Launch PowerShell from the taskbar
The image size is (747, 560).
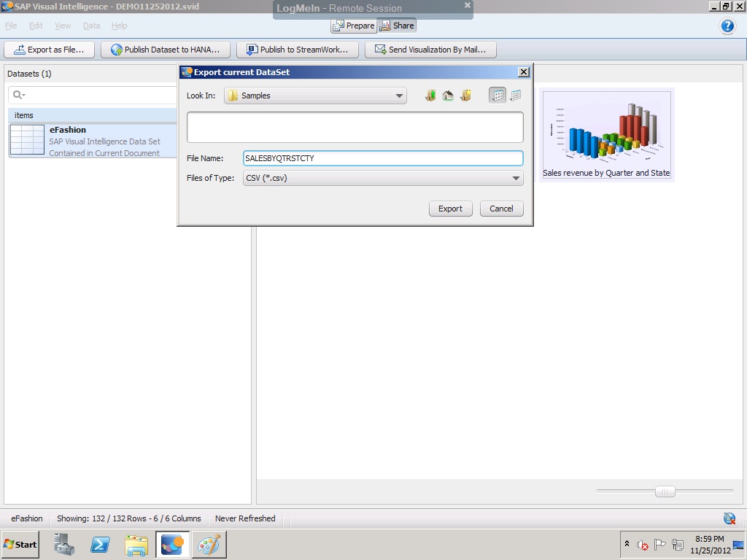(100, 545)
